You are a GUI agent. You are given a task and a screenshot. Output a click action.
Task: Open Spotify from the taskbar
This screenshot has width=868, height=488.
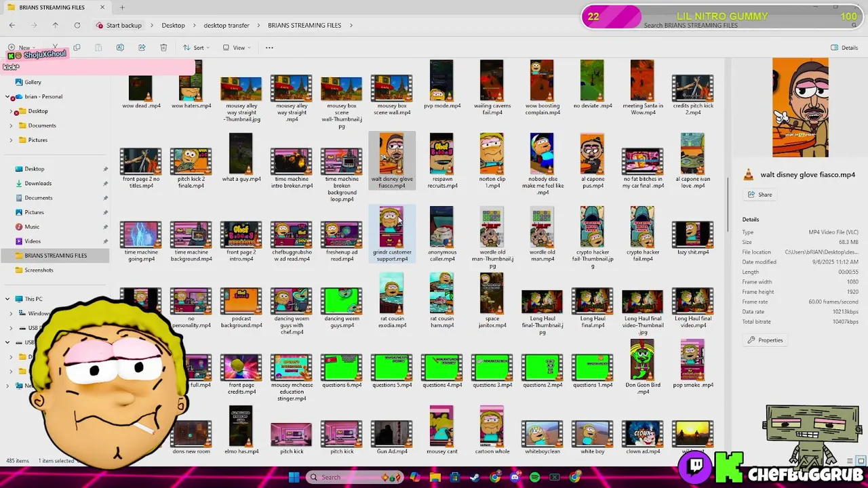pyautogui.click(x=534, y=477)
